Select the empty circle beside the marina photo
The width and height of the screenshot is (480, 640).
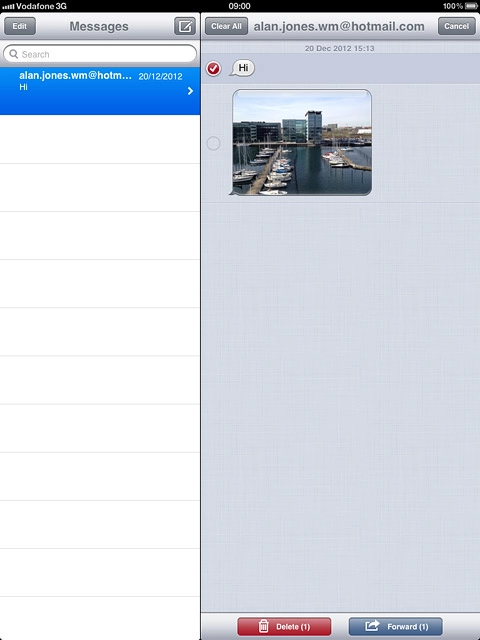tap(213, 144)
